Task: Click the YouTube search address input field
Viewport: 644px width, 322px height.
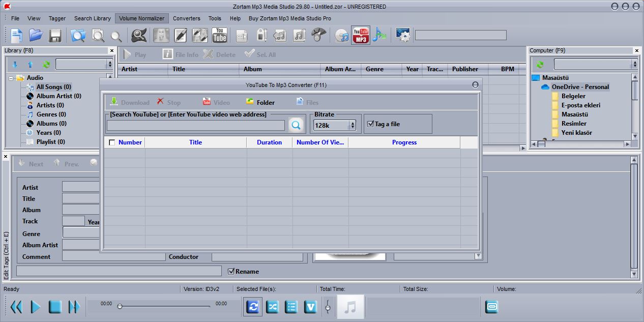Action: click(x=196, y=125)
